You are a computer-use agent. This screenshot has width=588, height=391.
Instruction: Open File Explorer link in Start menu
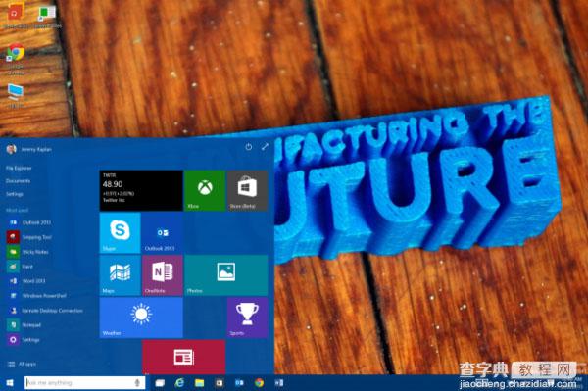(x=19, y=168)
